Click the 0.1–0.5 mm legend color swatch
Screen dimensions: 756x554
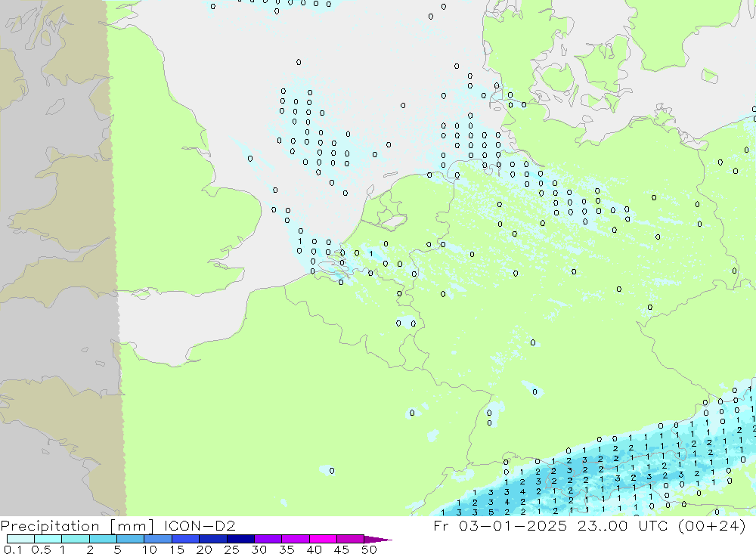click(20, 539)
